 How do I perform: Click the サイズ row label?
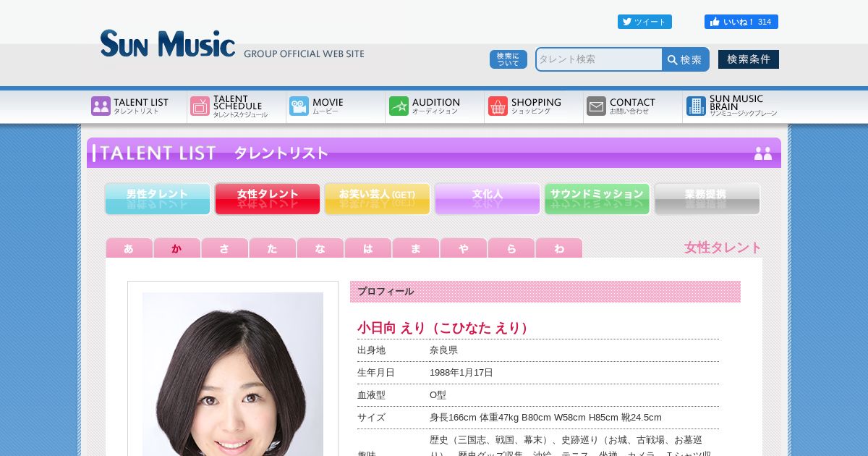tap(371, 418)
